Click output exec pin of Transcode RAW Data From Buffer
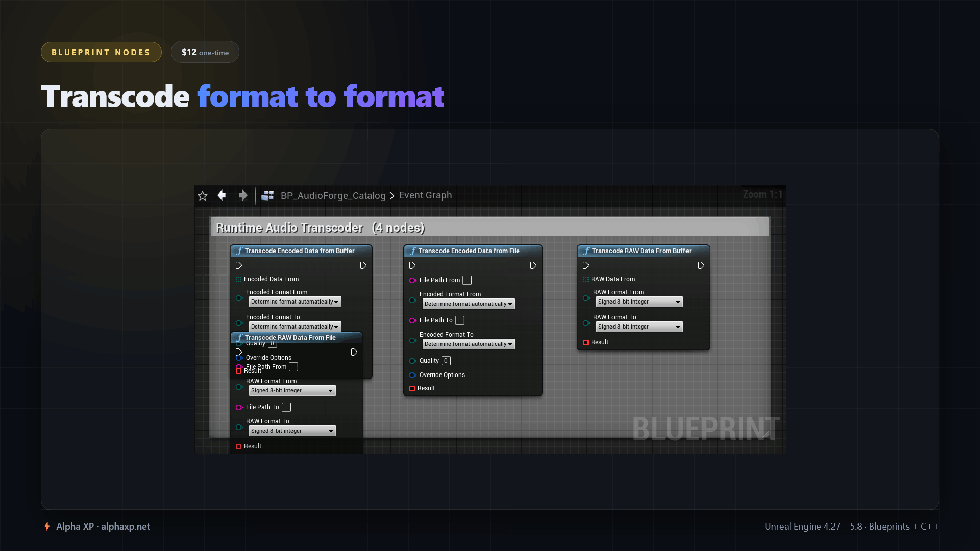This screenshot has height=551, width=980. click(x=701, y=266)
